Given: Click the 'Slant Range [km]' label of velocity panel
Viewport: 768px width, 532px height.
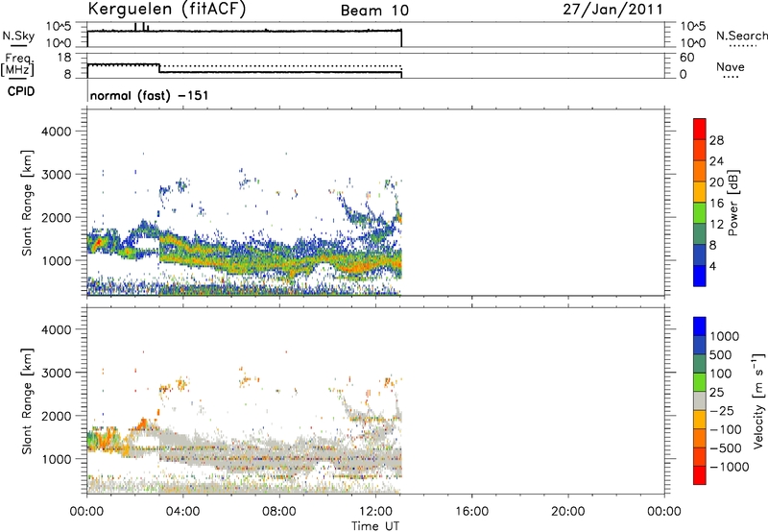Looking at the screenshot, I should click(27, 401).
